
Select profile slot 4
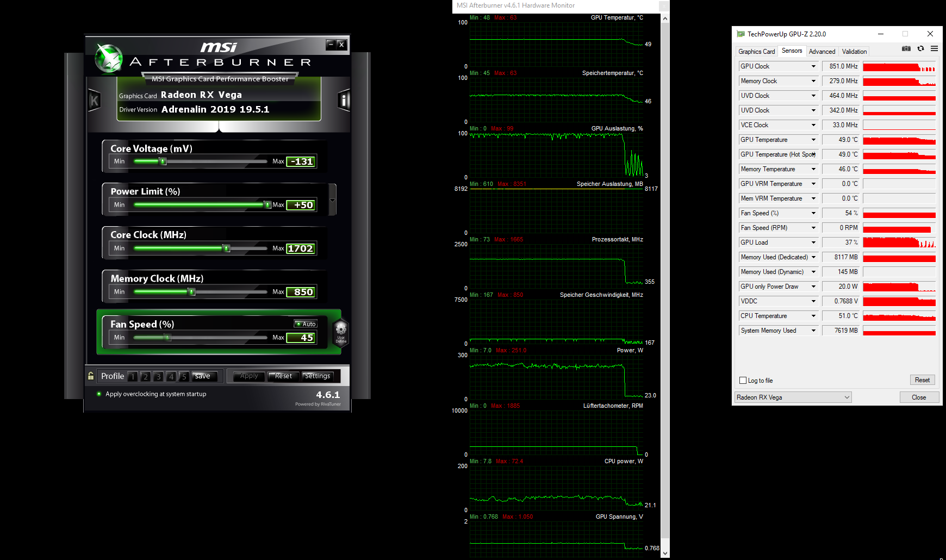(171, 376)
